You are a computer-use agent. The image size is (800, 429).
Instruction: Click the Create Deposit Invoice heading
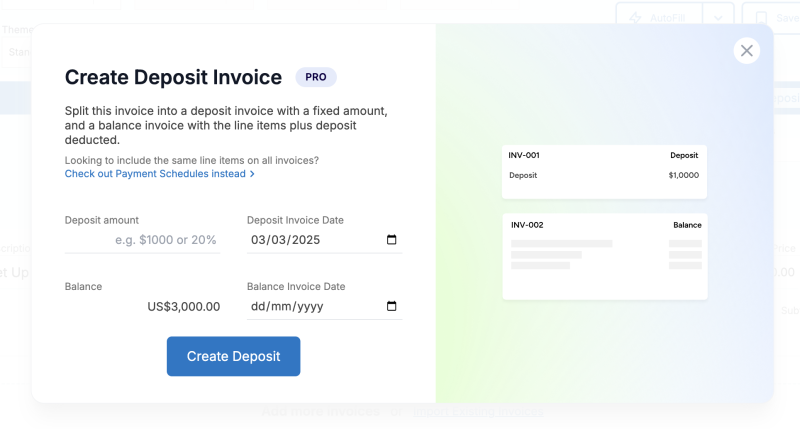coord(173,78)
